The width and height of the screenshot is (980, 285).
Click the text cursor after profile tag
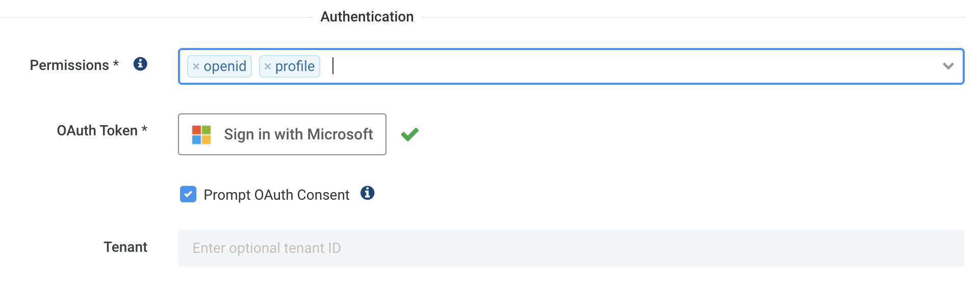tap(333, 66)
